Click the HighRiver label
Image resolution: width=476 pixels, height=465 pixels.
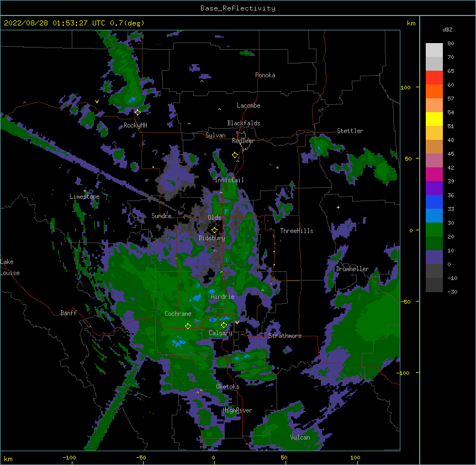pyautogui.click(x=237, y=410)
